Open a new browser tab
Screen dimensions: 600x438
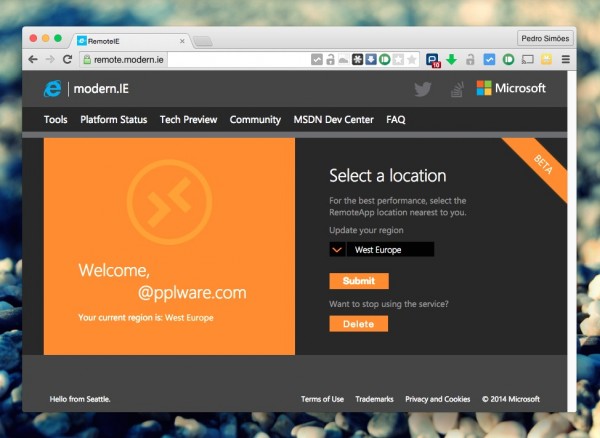[202, 41]
